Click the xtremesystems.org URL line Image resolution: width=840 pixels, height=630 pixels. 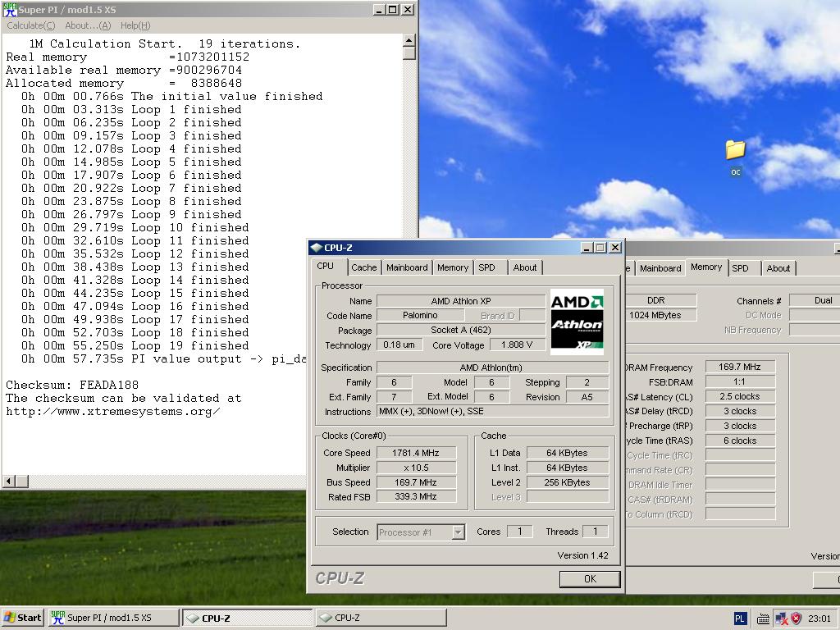pos(113,412)
